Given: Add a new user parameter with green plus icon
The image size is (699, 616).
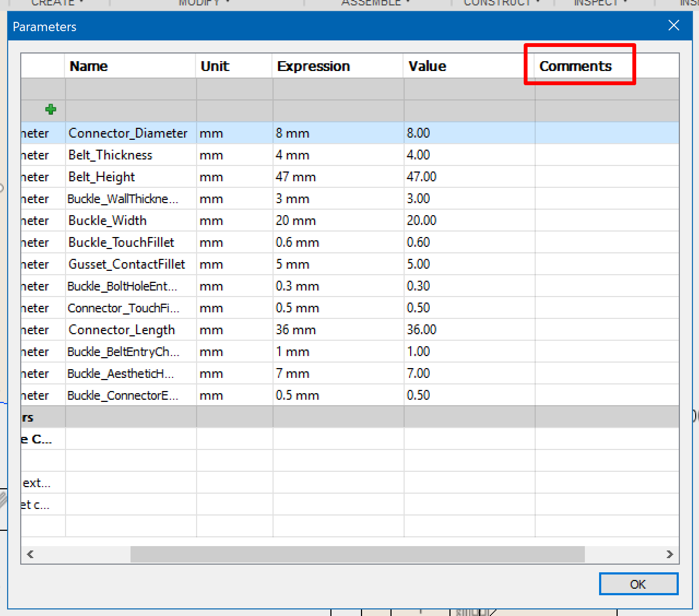Looking at the screenshot, I should point(51,110).
